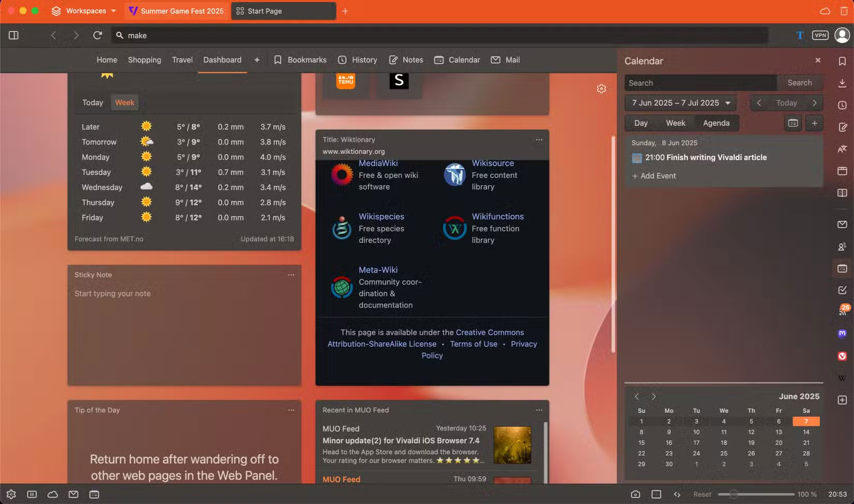Open the Shopping start page tab
Viewport: 854px width, 504px height.
tap(144, 60)
